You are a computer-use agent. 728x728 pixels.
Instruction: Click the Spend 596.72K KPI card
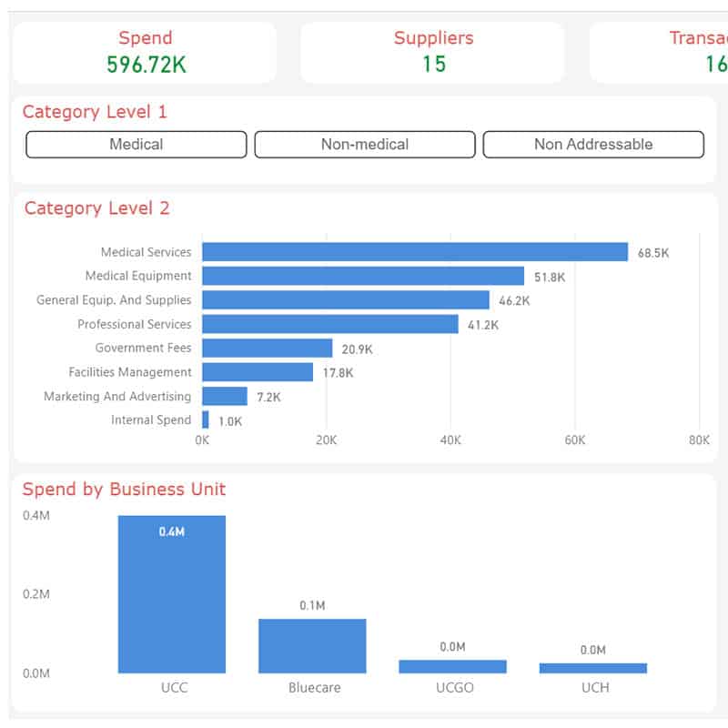point(146,53)
